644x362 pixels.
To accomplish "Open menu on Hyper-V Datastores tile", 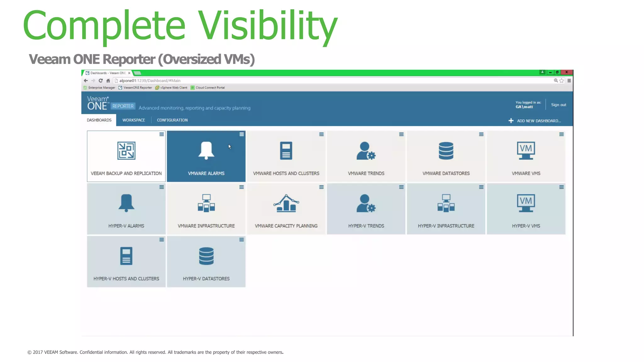I will click(241, 240).
